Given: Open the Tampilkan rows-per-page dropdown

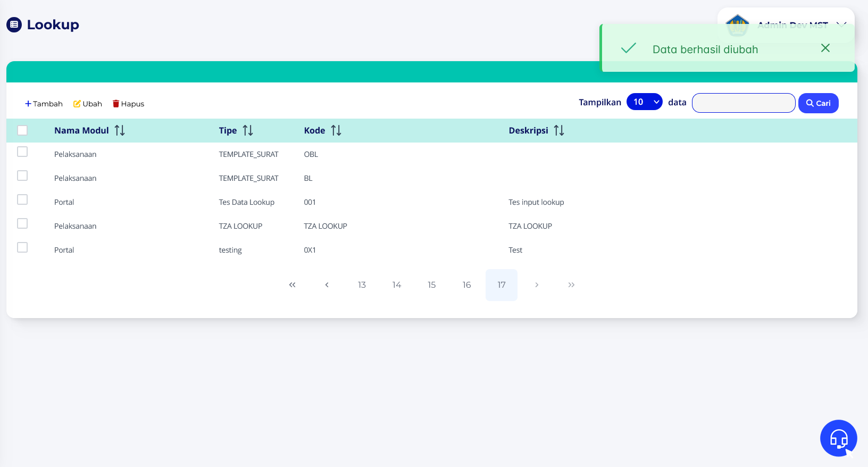Looking at the screenshot, I should [644, 102].
